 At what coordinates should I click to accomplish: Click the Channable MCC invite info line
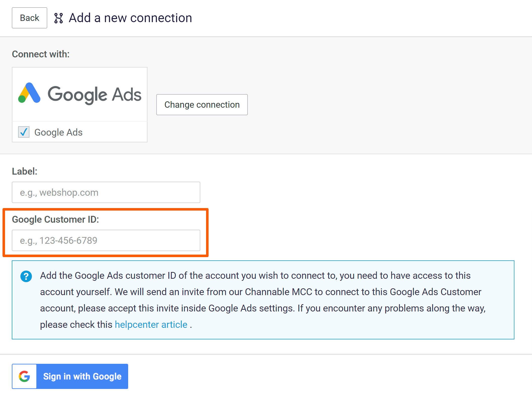261,292
